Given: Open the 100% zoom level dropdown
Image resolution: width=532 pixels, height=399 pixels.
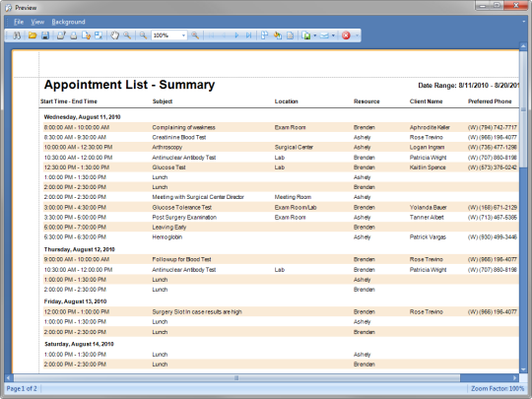Looking at the screenshot, I should (183, 35).
